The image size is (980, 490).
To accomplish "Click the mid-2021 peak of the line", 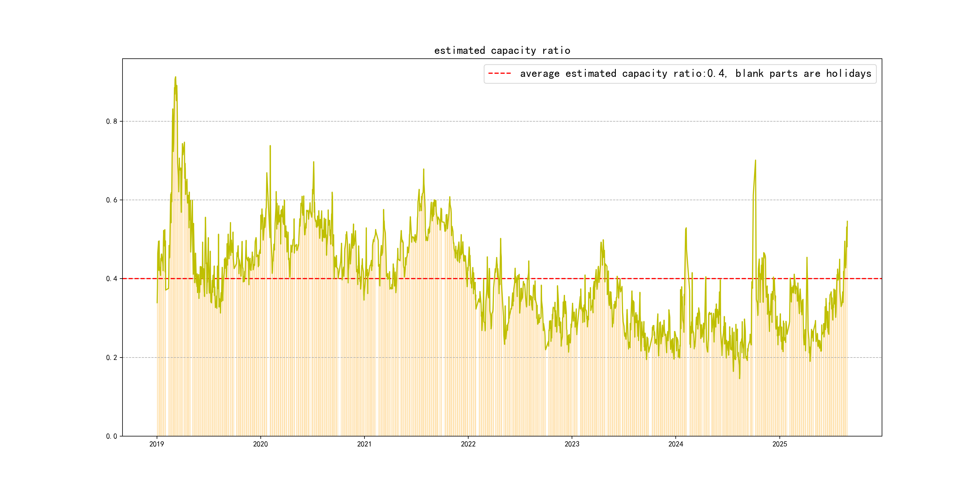I will pyautogui.click(x=423, y=169).
